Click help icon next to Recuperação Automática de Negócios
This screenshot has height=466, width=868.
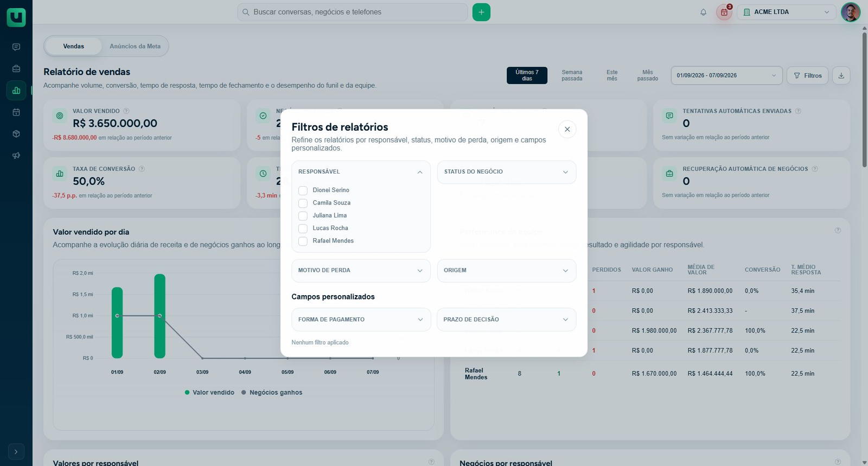tap(815, 169)
